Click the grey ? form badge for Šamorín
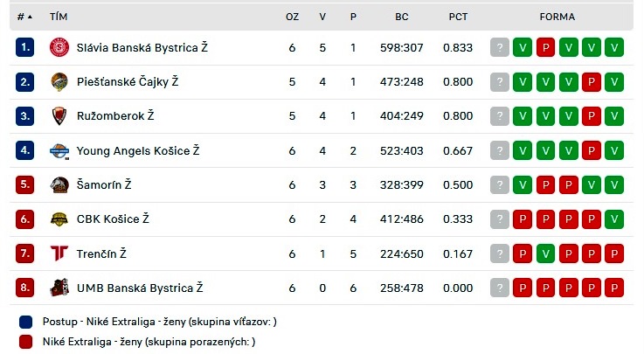 tap(500, 184)
